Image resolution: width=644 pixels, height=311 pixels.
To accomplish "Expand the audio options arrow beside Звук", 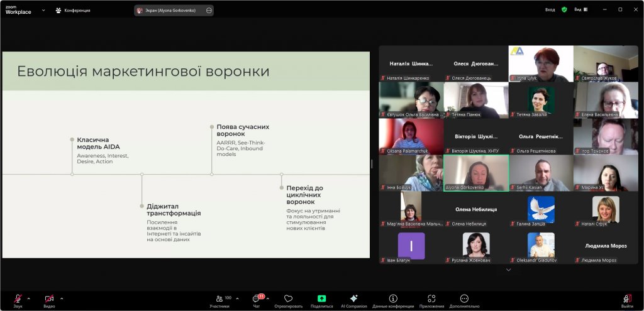I will pyautogui.click(x=29, y=298).
